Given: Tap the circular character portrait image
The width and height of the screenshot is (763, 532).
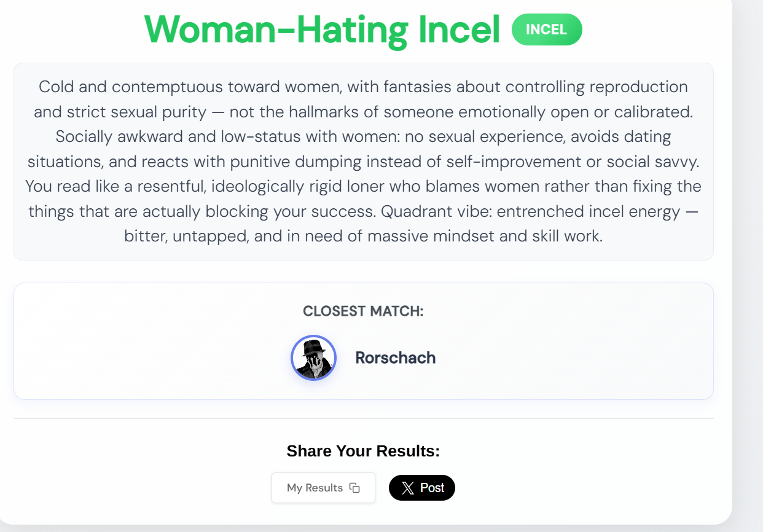Looking at the screenshot, I should (x=313, y=358).
